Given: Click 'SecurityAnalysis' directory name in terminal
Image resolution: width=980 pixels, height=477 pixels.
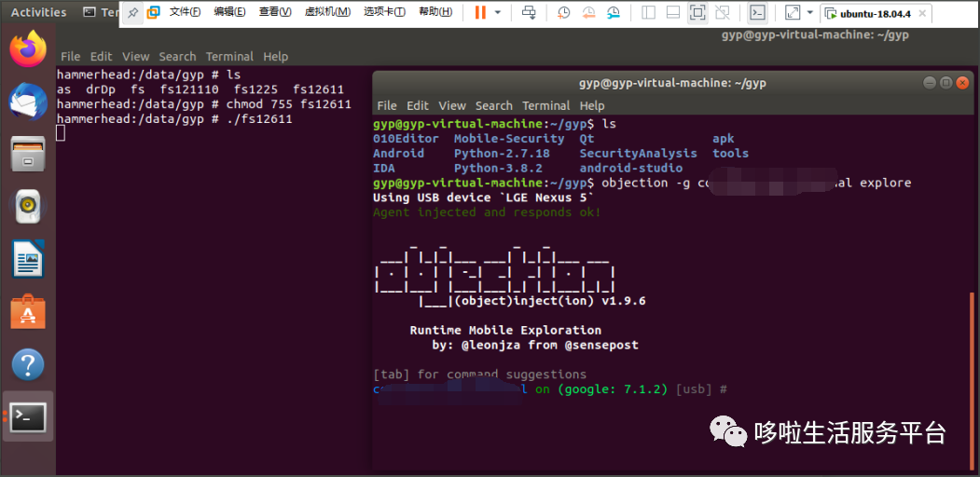Looking at the screenshot, I should pyautogui.click(x=638, y=153).
